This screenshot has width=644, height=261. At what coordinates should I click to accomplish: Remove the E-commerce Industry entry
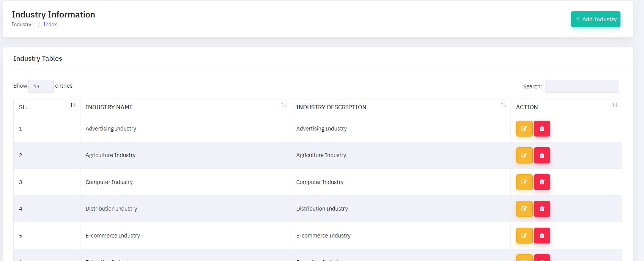tap(542, 236)
